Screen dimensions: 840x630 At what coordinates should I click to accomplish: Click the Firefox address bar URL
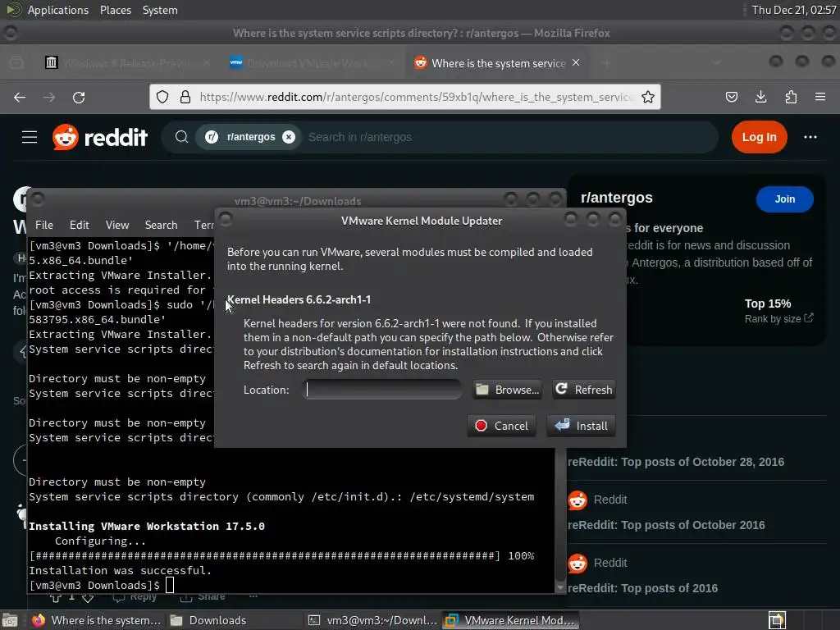(x=415, y=97)
